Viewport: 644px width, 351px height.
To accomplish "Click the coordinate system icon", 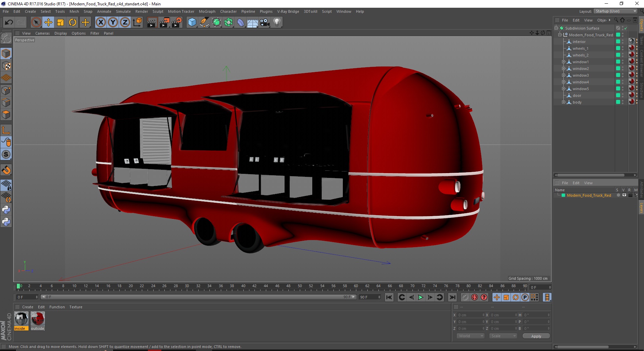I will [x=137, y=23].
